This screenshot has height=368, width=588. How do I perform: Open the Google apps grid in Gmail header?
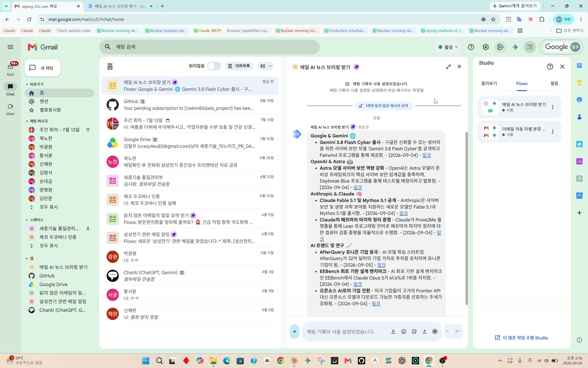click(x=530, y=47)
